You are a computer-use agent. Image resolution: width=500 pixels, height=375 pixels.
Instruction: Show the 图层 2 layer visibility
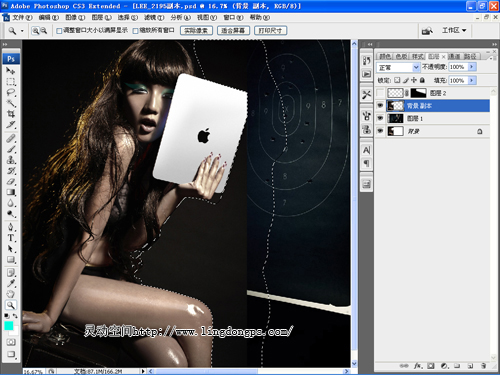[x=380, y=93]
